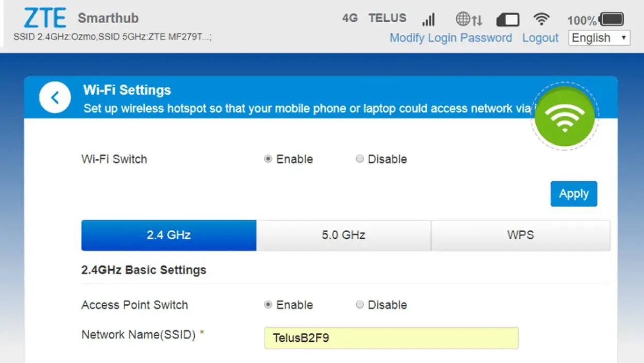
Task: Click the signal strength bars icon
Action: point(428,20)
